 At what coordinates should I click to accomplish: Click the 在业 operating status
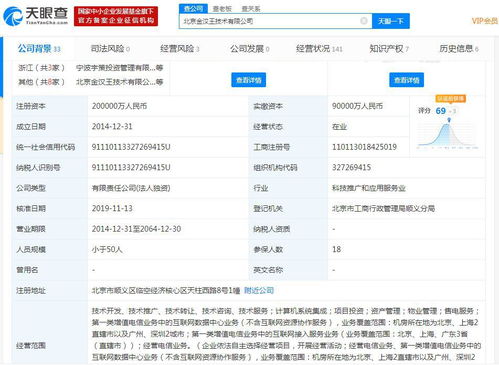click(x=339, y=127)
